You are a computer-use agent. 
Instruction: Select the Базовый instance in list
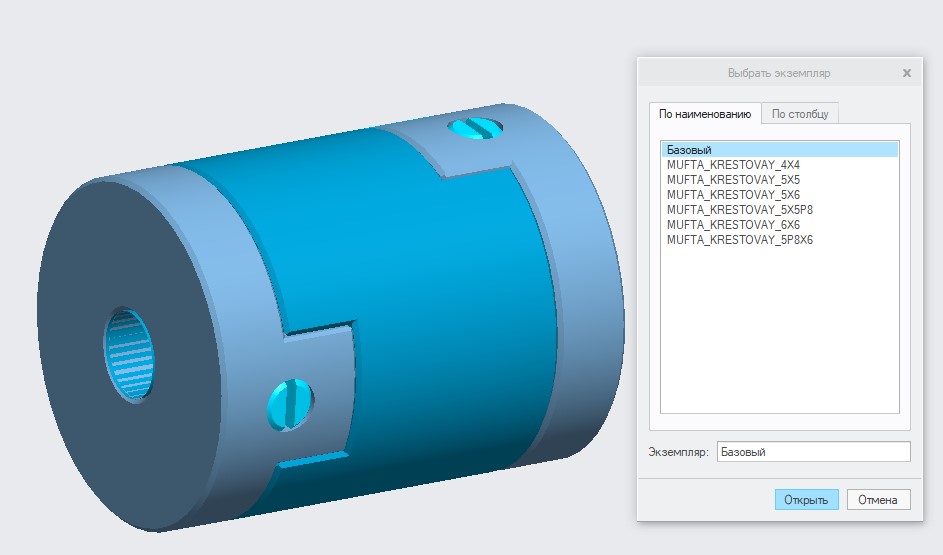tap(779, 150)
